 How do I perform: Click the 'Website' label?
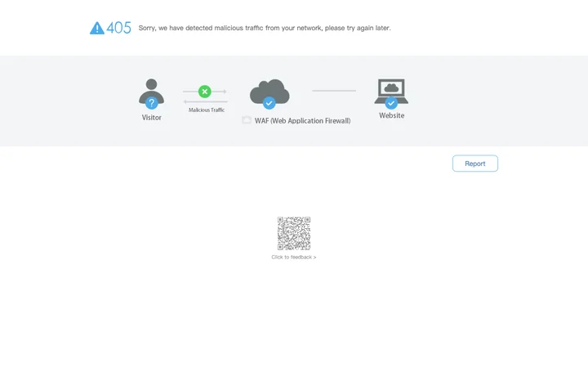coord(391,115)
